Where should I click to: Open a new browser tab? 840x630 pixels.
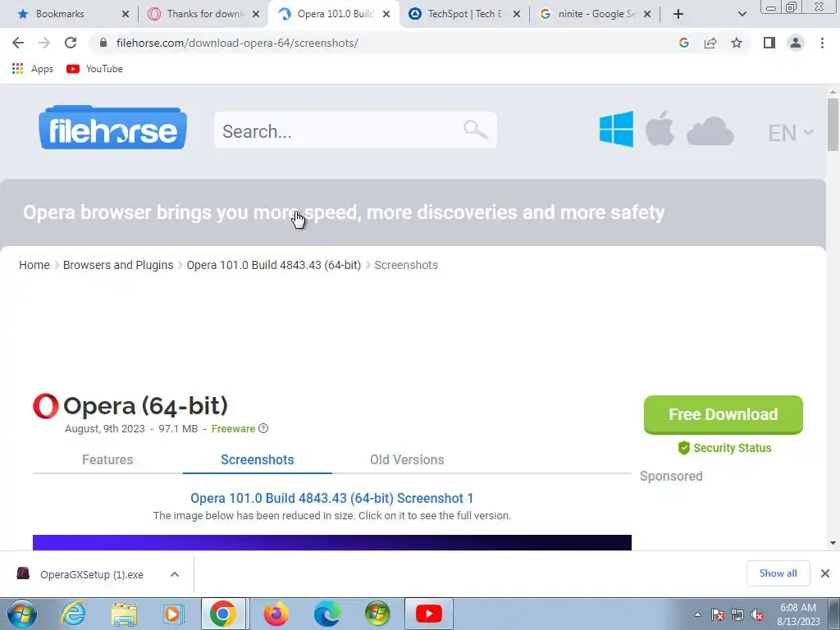pyautogui.click(x=678, y=14)
